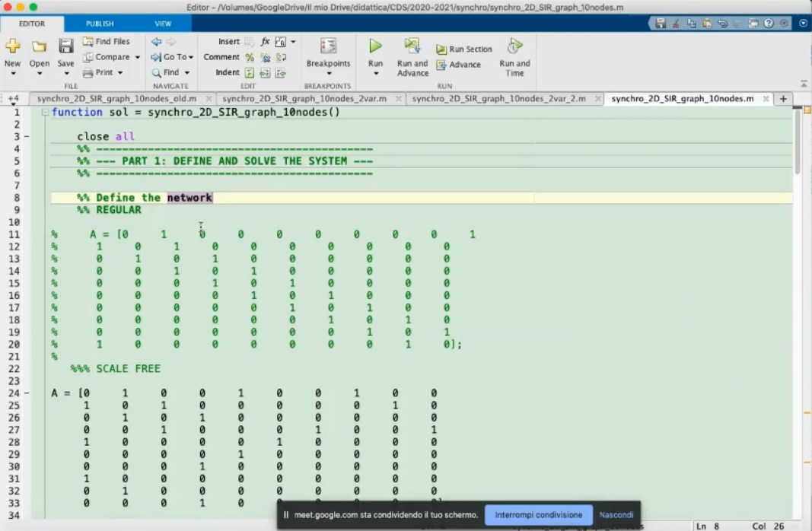Click the Nascondi link
This screenshot has width=812, height=531.
point(616,515)
